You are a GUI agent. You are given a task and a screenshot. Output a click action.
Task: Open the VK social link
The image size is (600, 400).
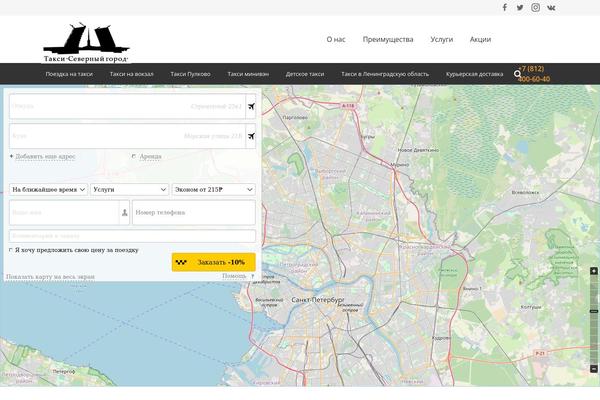(x=551, y=7)
